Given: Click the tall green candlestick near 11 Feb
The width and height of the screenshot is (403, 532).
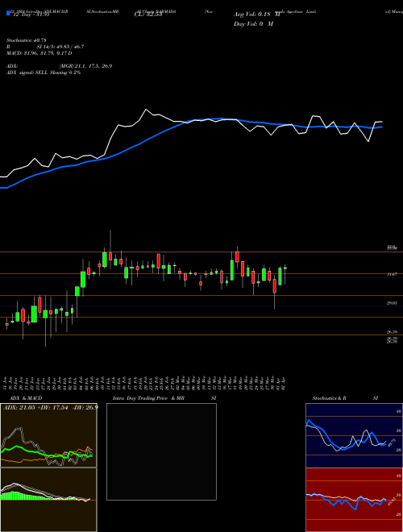Looking at the screenshot, I should (105, 260).
